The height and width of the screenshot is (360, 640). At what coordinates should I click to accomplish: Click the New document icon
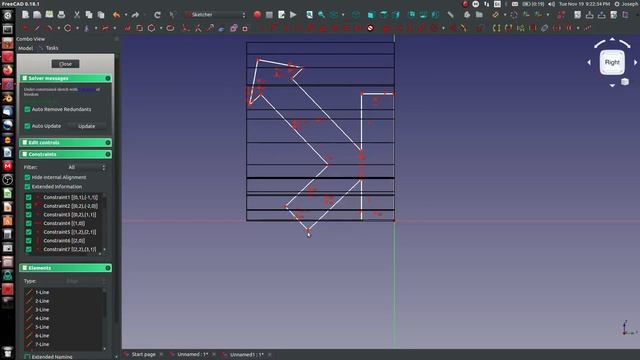pos(25,15)
